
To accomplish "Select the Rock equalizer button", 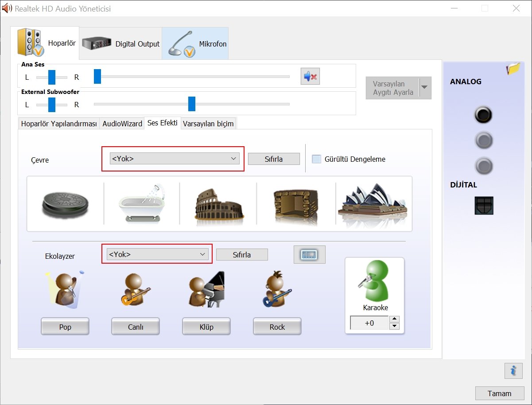I will 277,327.
